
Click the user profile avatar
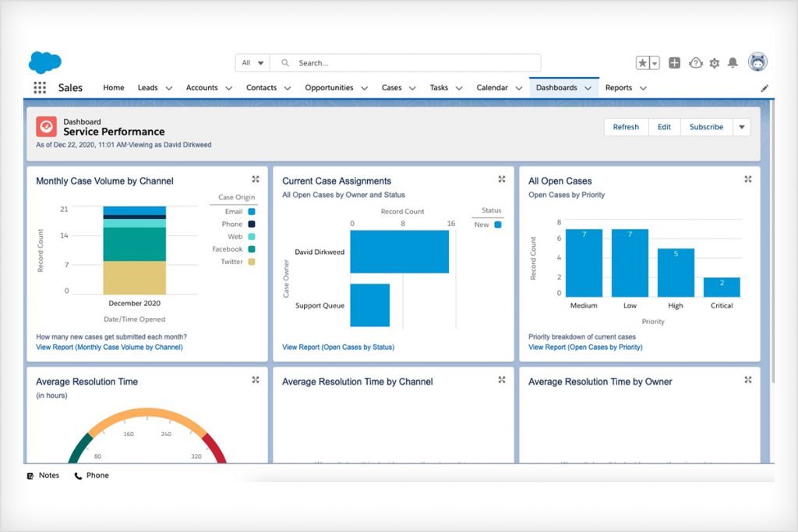coord(757,62)
